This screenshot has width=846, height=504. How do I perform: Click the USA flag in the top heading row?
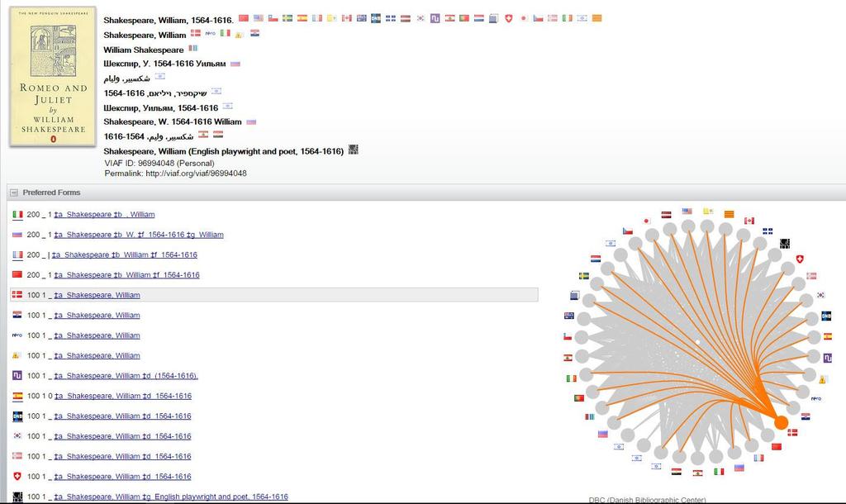tap(259, 18)
